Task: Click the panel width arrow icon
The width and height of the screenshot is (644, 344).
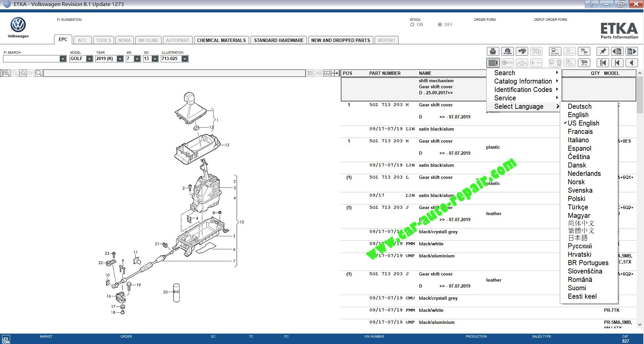Action: 335,73
